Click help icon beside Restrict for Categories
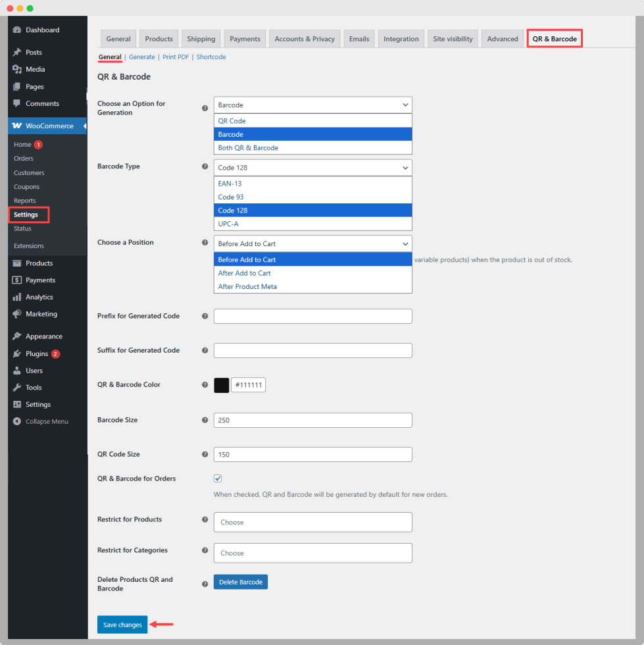 tap(205, 550)
